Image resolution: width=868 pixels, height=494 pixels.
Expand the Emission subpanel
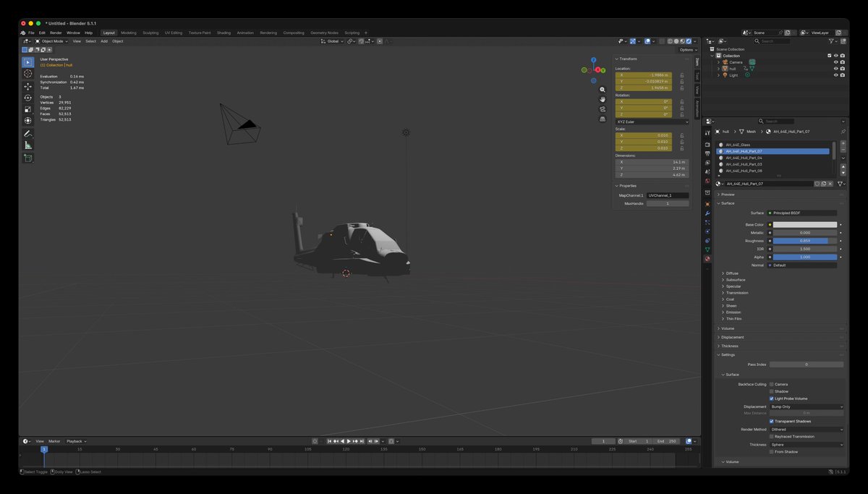(733, 312)
